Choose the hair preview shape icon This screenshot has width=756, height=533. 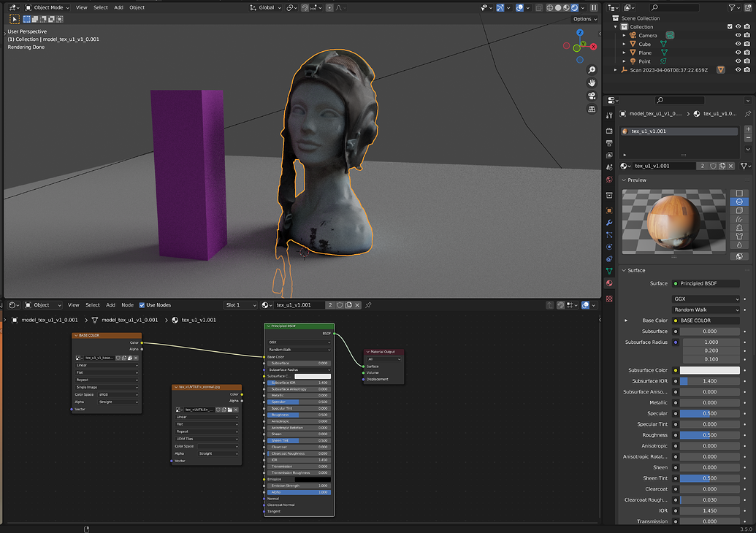(739, 219)
